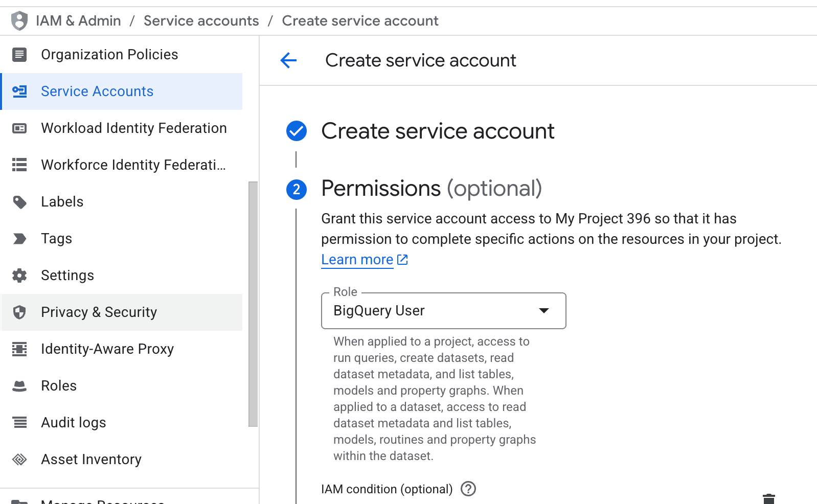Delete the role with trash icon

pos(769,498)
